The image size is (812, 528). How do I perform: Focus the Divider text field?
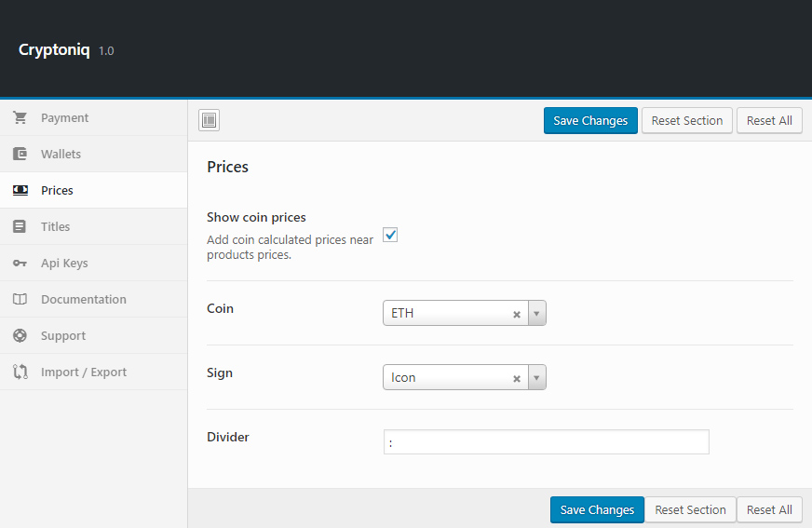(x=546, y=442)
